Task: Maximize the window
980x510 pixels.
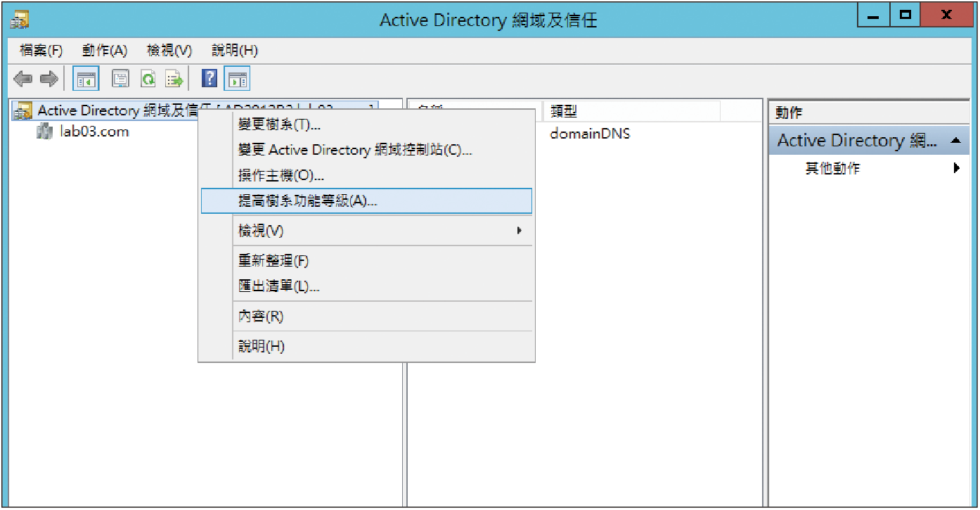Action: pos(905,15)
